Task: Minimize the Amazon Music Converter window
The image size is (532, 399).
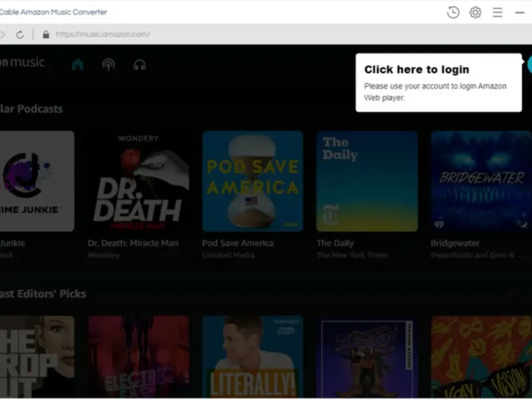Action: coord(520,13)
